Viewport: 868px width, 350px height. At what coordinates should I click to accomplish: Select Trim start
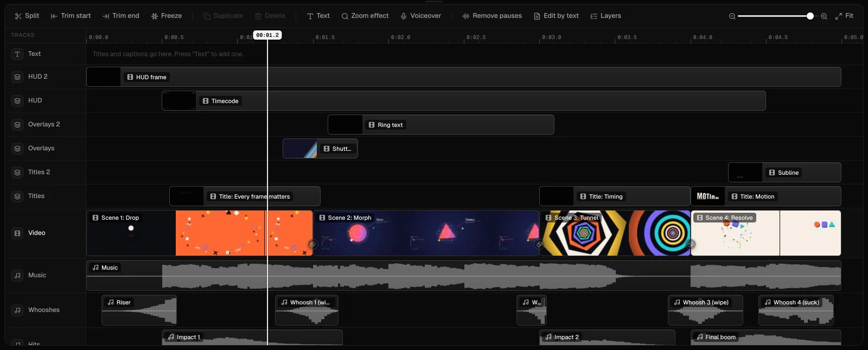71,16
